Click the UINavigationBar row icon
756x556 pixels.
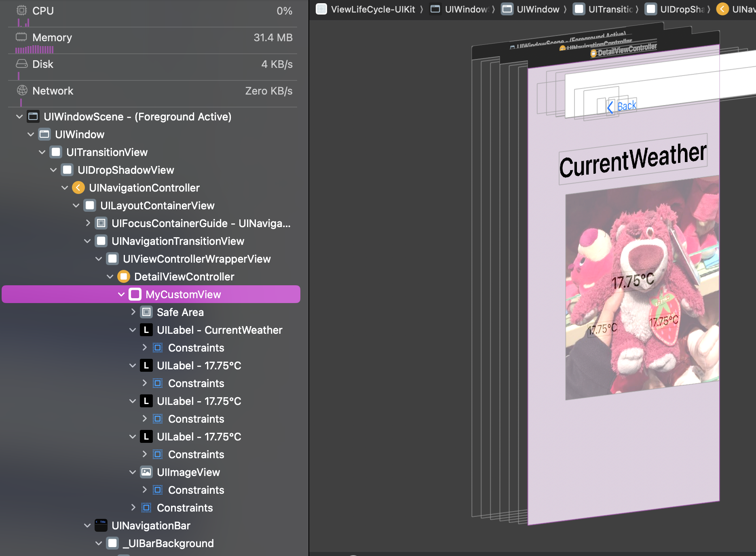(101, 526)
